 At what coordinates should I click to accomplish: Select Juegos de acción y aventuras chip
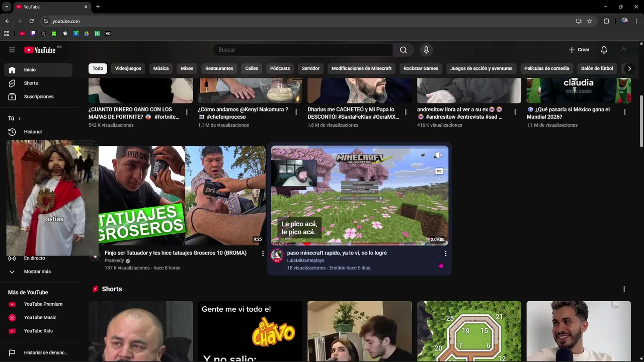point(481,68)
